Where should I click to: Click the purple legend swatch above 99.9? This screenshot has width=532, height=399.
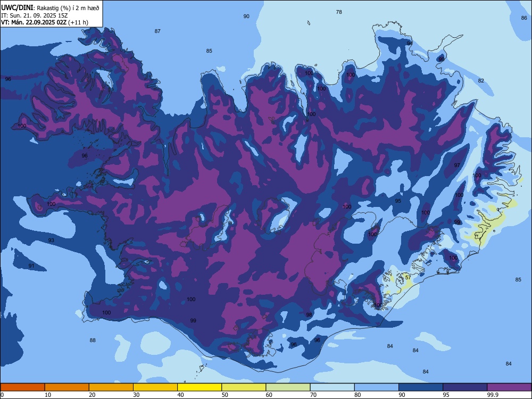(x=509, y=387)
